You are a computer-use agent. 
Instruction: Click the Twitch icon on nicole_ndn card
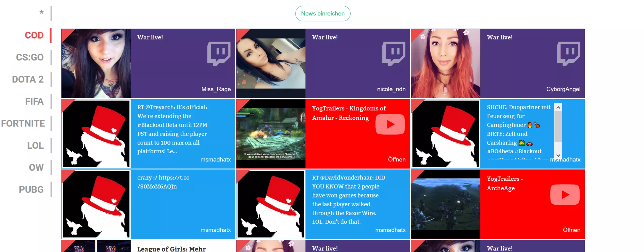[x=393, y=53]
